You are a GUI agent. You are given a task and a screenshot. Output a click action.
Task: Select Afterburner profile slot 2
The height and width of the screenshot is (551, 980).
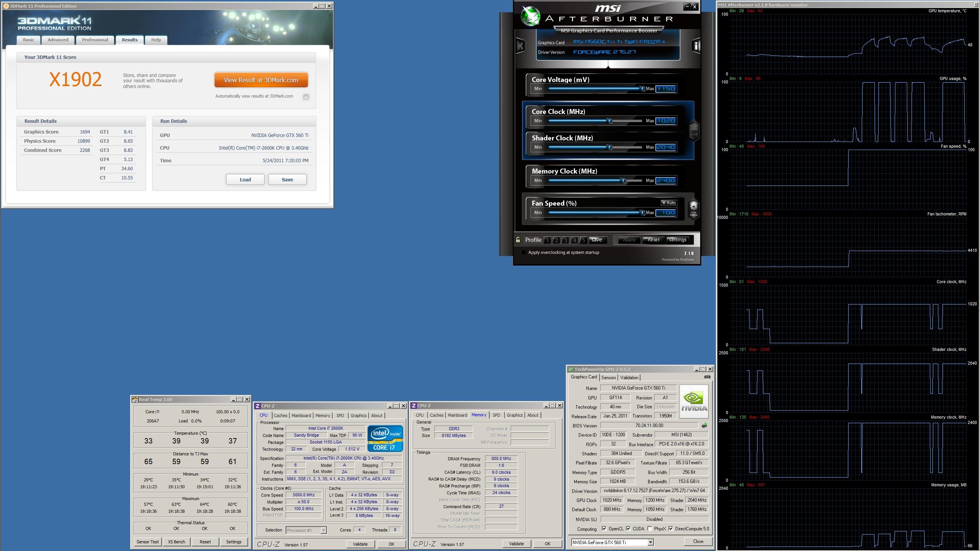coord(557,240)
